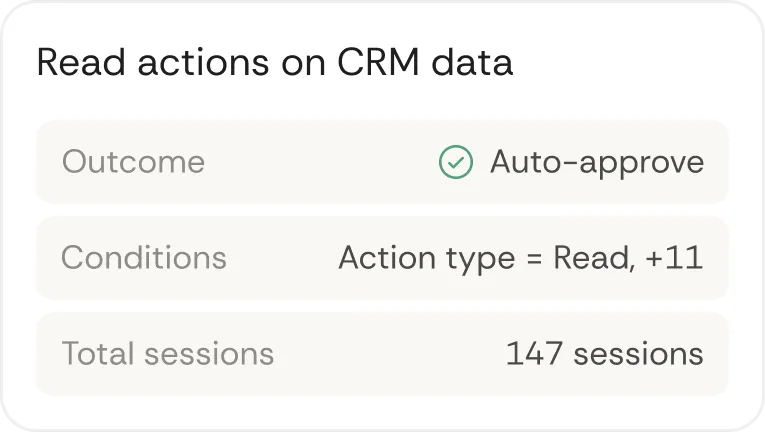This screenshot has height=432, width=765.
Task: Click the Conditions label
Action: pos(144,258)
